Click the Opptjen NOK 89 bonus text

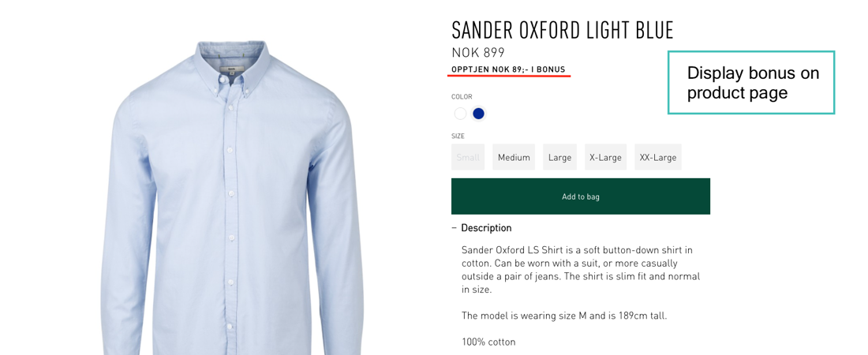coord(508,69)
